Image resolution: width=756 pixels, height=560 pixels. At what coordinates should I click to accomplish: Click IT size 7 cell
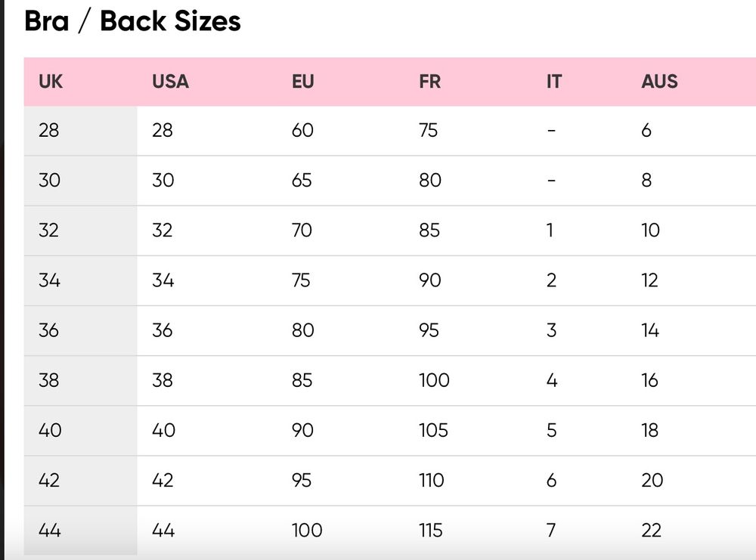[551, 531]
